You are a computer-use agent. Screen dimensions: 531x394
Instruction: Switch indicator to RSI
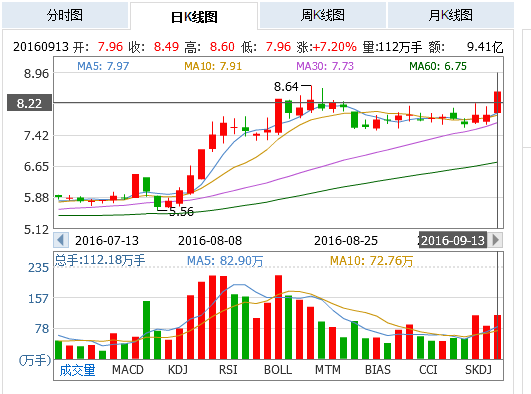tap(228, 370)
